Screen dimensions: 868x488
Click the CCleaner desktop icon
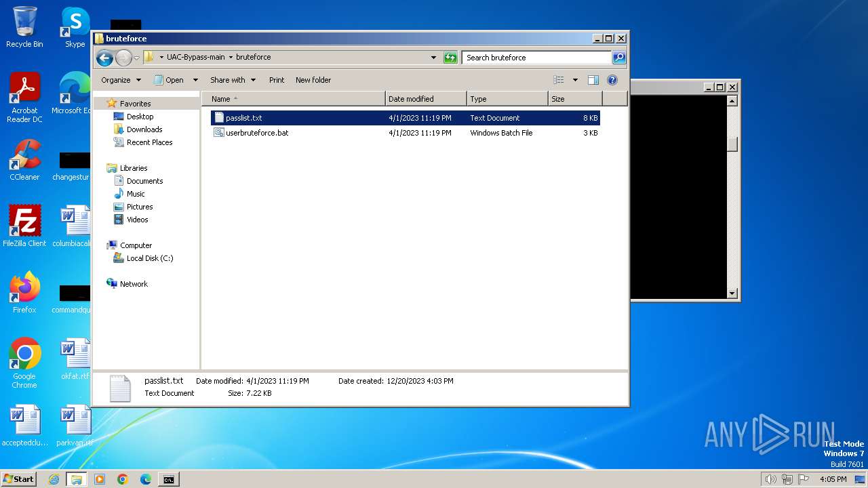point(24,160)
